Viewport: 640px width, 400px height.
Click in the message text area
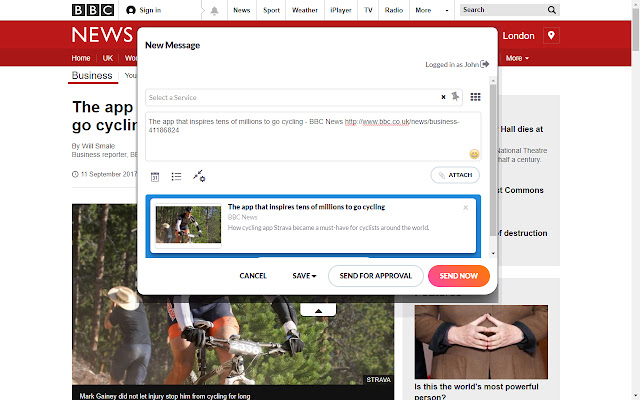pos(313,136)
